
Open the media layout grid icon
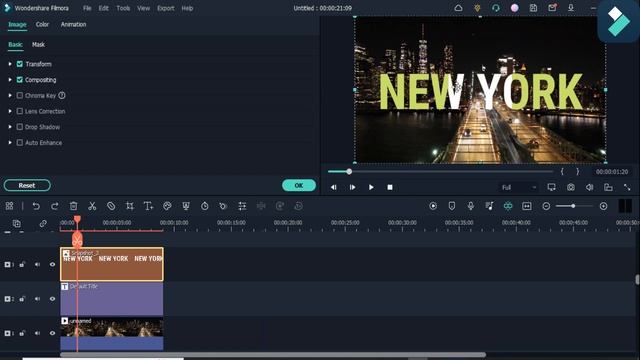tap(9, 206)
